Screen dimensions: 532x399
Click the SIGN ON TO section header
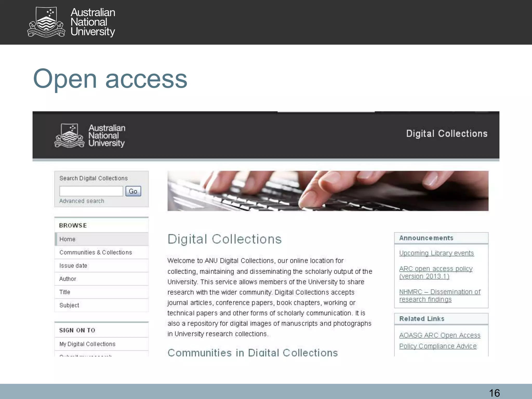click(x=102, y=330)
